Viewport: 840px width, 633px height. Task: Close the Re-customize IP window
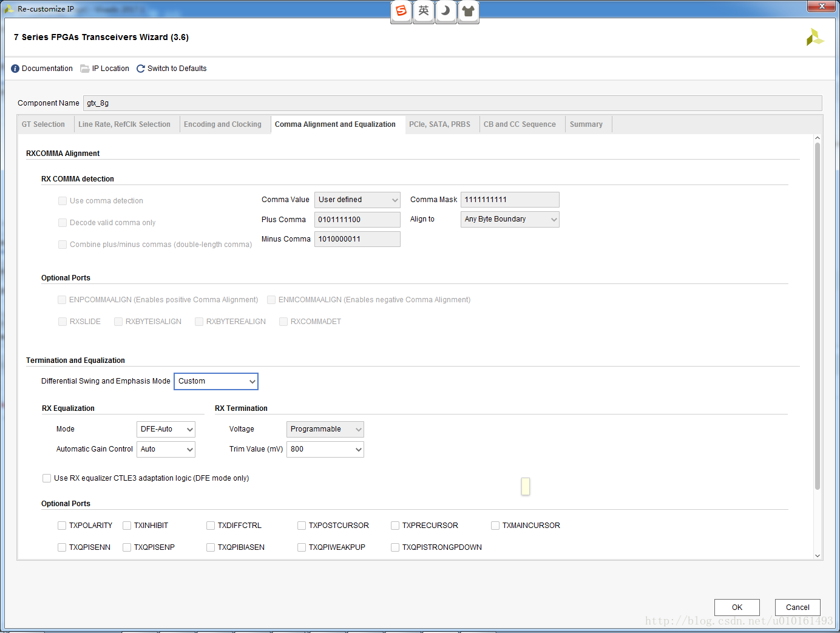coord(822,6)
